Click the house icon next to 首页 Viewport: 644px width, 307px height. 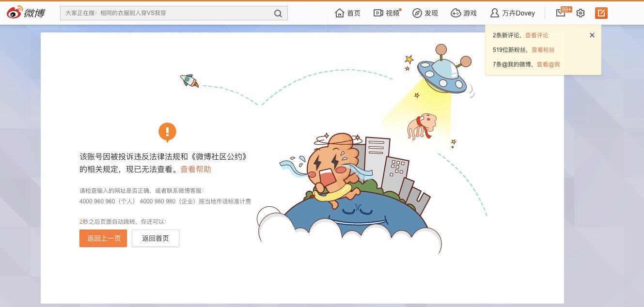340,13
